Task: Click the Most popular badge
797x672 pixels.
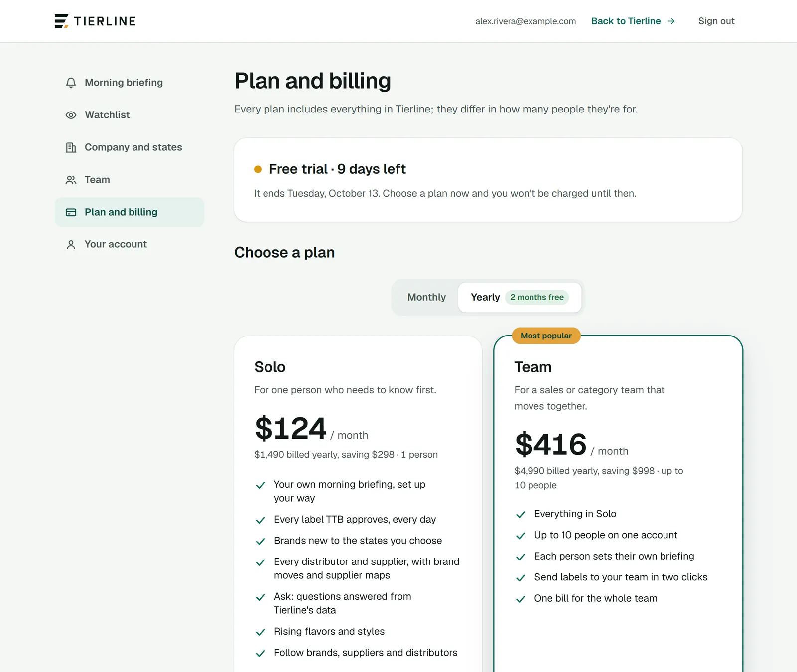Action: pyautogui.click(x=546, y=336)
